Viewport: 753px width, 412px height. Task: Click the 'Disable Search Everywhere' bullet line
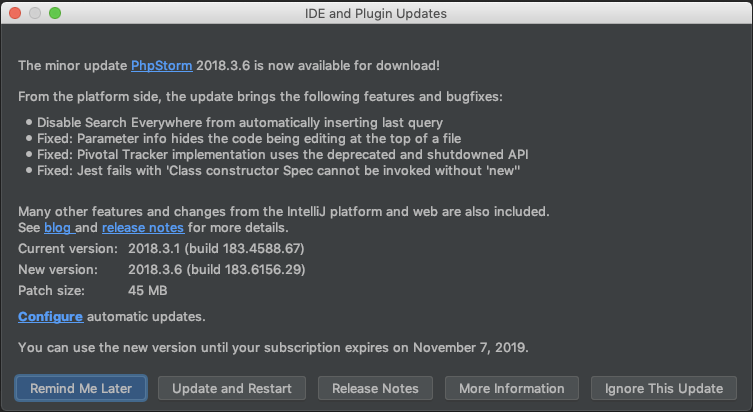tap(240, 122)
